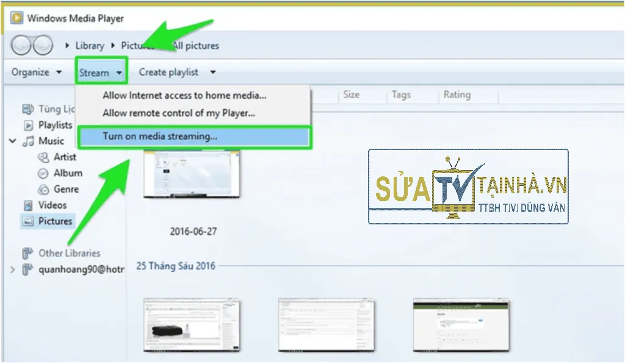Select the Music library in the sidebar
Screen dimensions: 625x364
[50, 140]
